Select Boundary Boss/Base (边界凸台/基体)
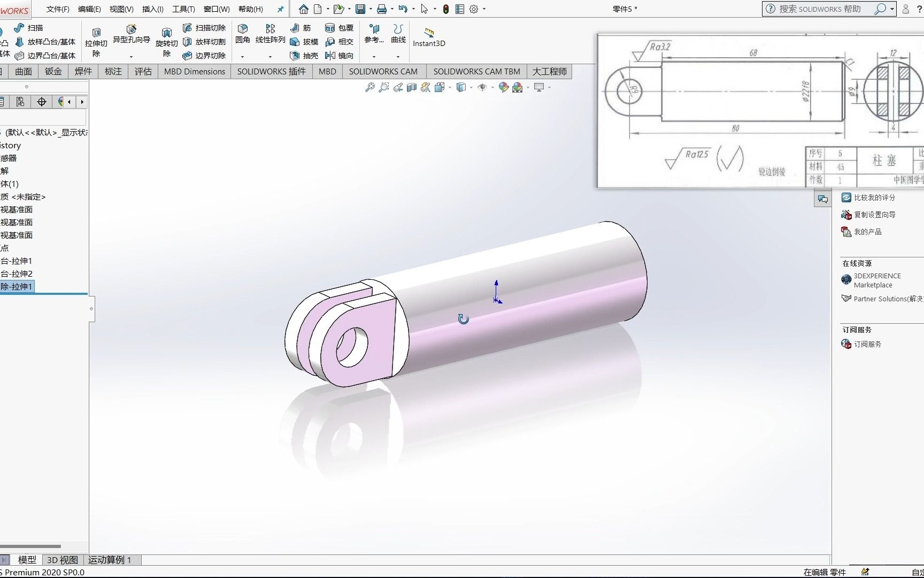The width and height of the screenshot is (924, 578). pyautogui.click(x=45, y=56)
